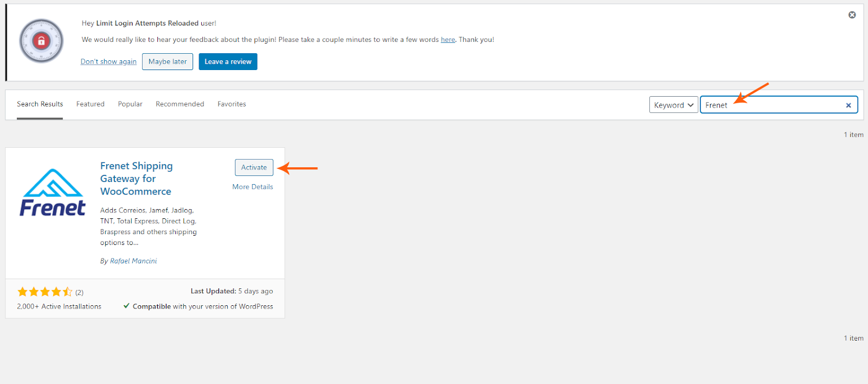
Task: Choose Maybe later on the feedback notice
Action: (167, 62)
